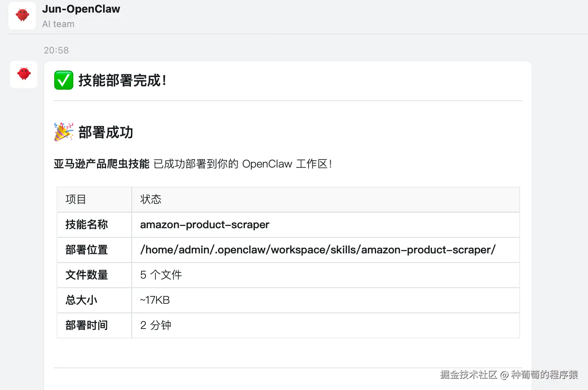Click the bold 亚马逊产品爬虫技能 text
Image resolution: width=588 pixels, height=390 pixels.
point(102,164)
